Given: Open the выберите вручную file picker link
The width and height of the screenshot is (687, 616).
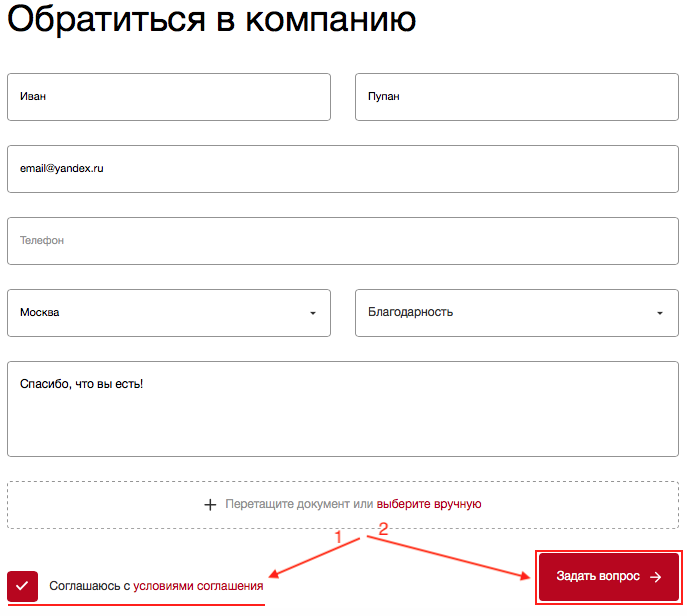Looking at the screenshot, I should pyautogui.click(x=429, y=504).
